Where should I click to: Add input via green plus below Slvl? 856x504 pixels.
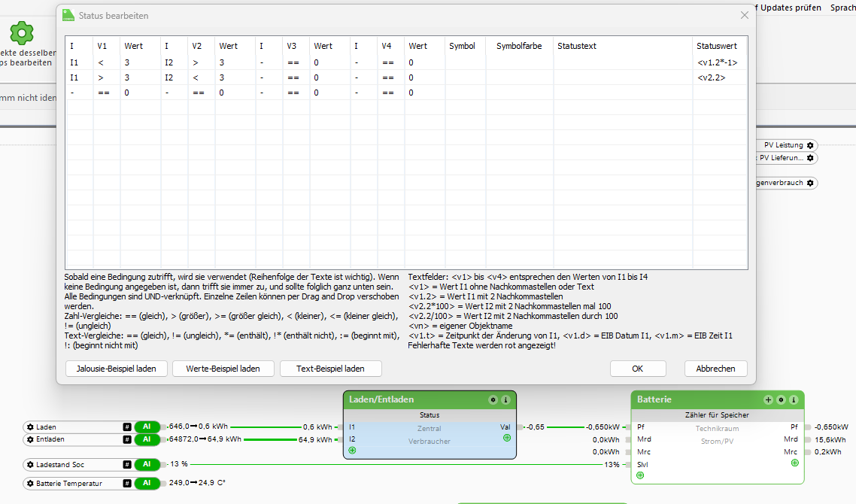coord(640,475)
